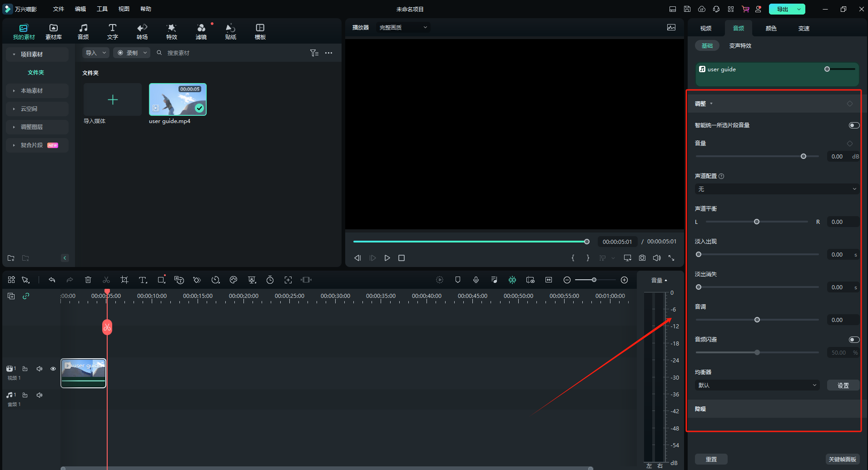Expand the 本地素材 tree item
The width and height of the screenshot is (868, 470).
(32, 91)
